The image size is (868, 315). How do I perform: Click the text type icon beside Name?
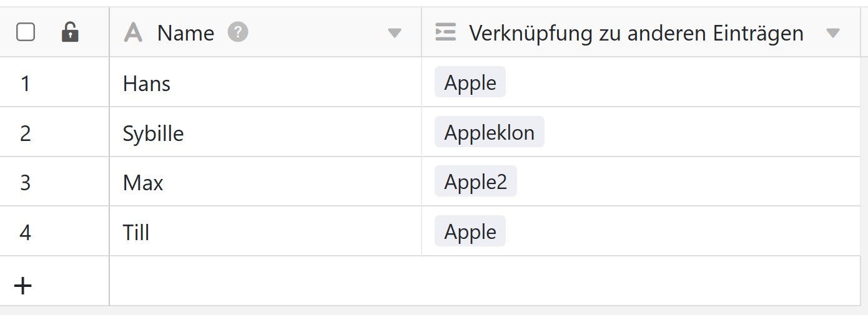coord(133,32)
